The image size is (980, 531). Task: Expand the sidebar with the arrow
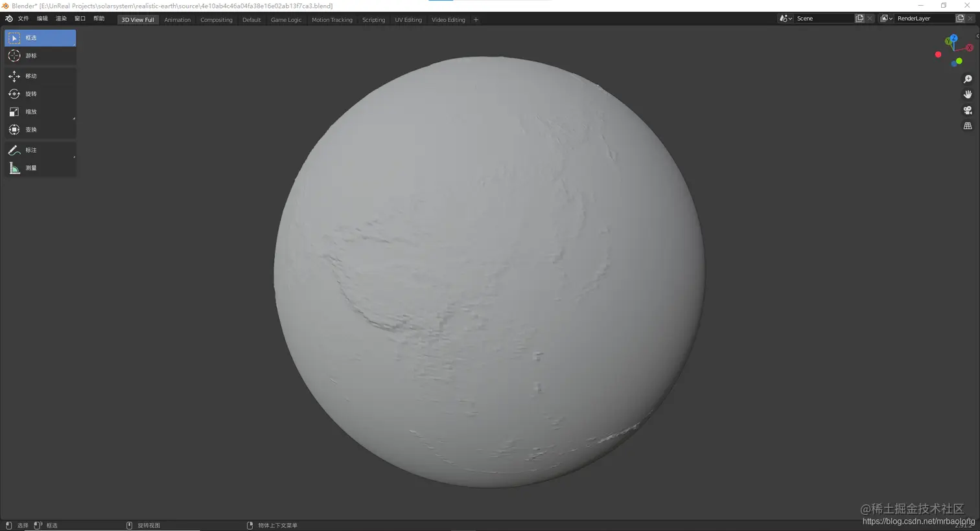point(977,36)
